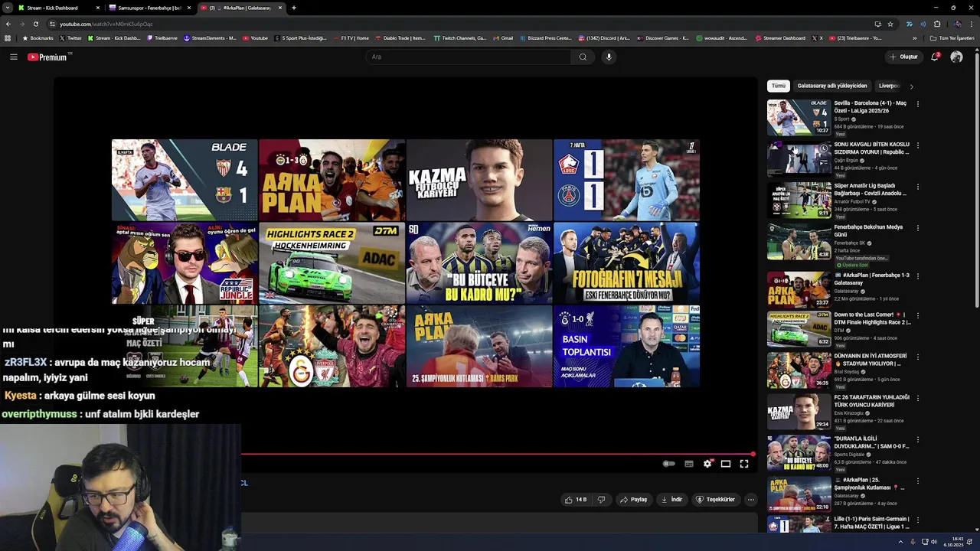Screen dimensions: 980x551
Task: Switch to Samsunspor - Fenerbahçe tab
Action: tap(149, 8)
